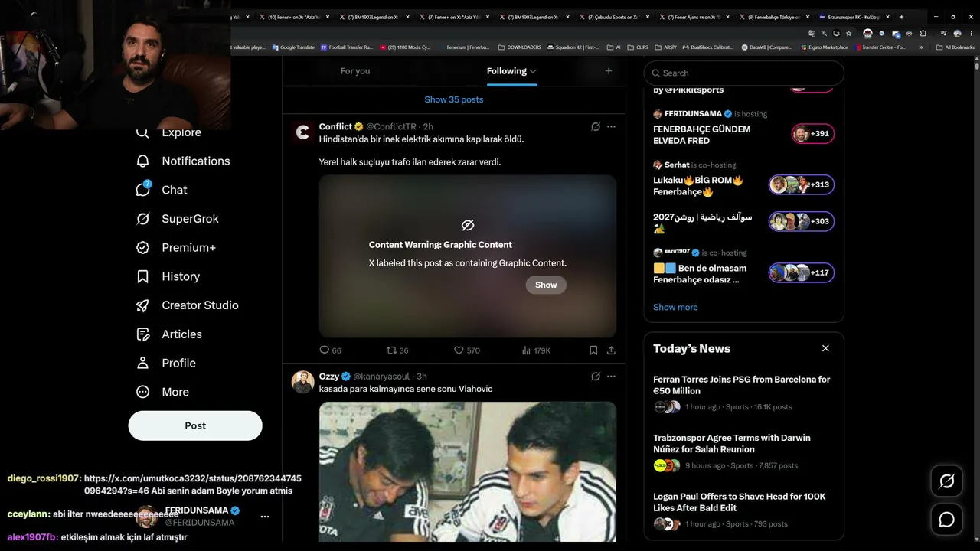Open Notifications from the sidebar bell icon
The height and width of the screenshot is (551, 980).
coord(142,161)
